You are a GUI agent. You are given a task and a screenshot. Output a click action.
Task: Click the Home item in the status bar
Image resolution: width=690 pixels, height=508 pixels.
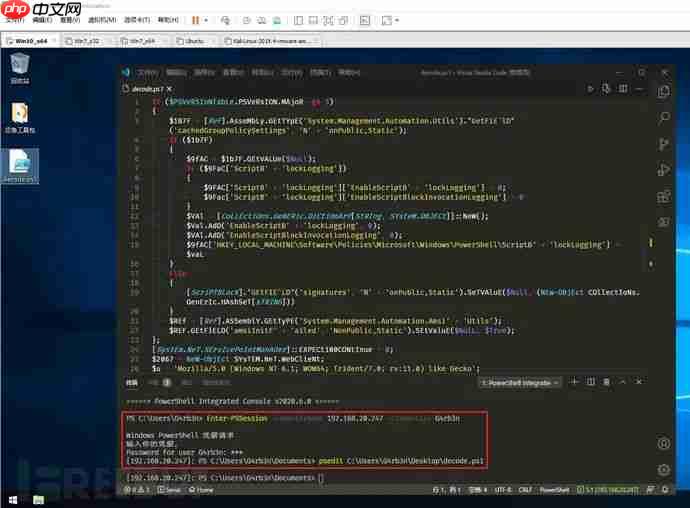pyautogui.click(x=201, y=490)
